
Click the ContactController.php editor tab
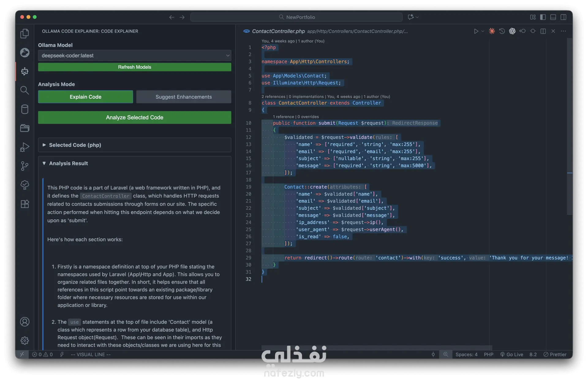[x=278, y=31]
